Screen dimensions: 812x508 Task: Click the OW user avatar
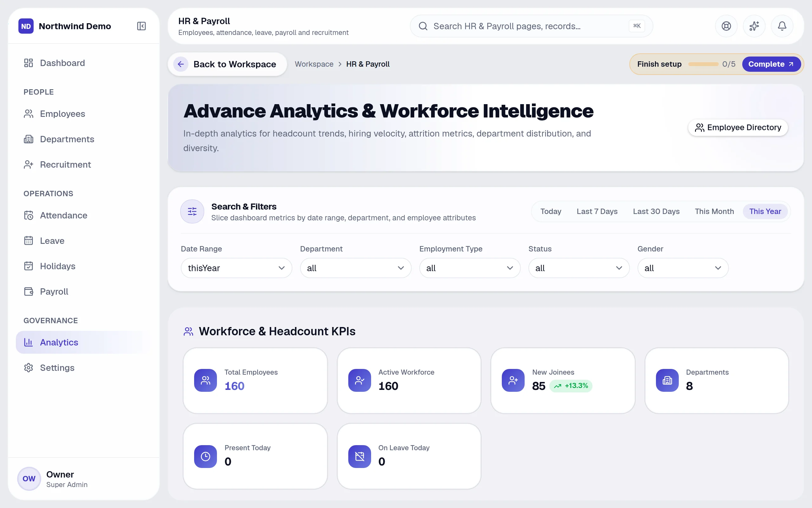click(29, 478)
